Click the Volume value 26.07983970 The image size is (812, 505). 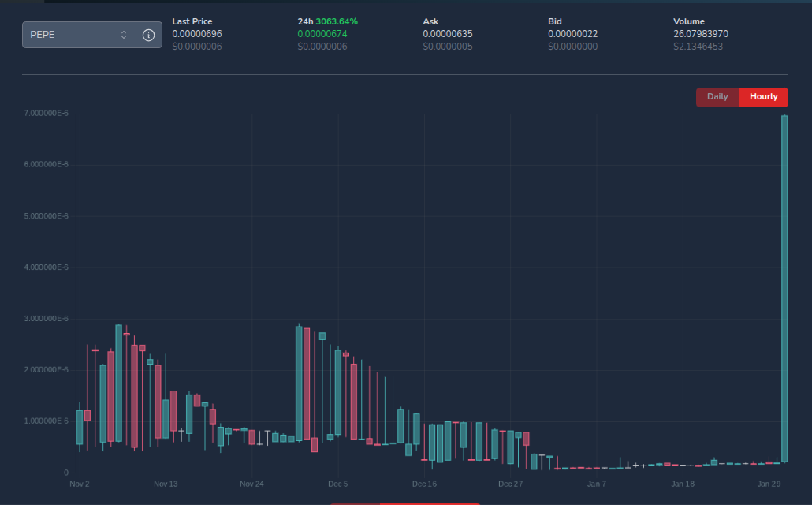(700, 34)
